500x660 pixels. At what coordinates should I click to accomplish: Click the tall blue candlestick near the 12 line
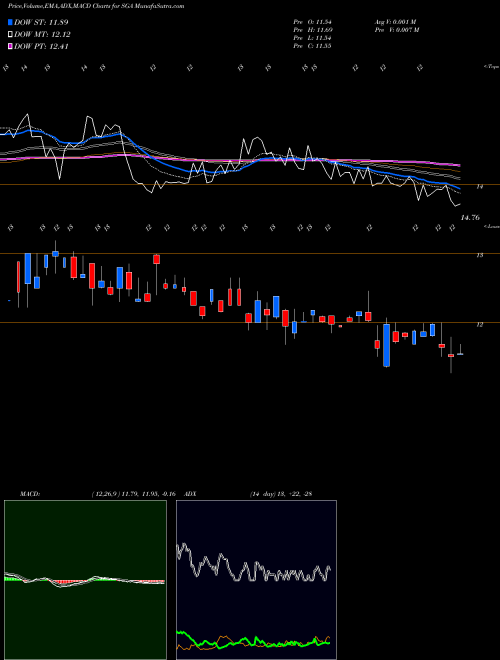click(386, 344)
